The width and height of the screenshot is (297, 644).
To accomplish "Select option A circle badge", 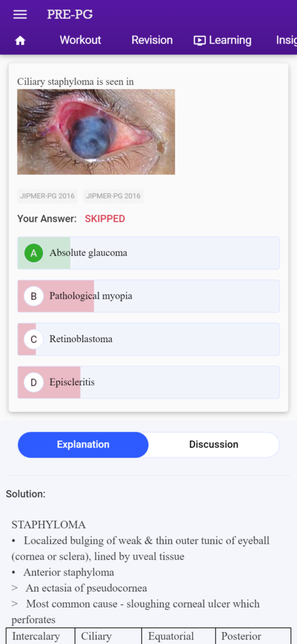I will [34, 253].
